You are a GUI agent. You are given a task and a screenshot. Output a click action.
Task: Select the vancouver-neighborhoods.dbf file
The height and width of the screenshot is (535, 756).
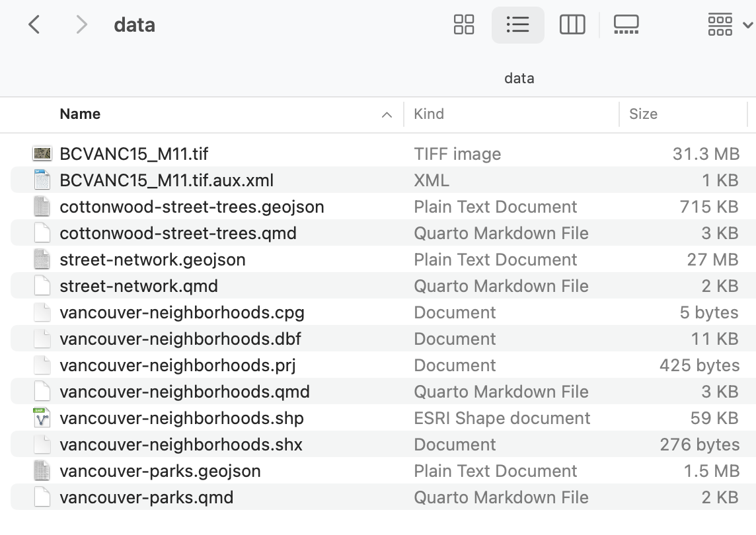coord(180,339)
